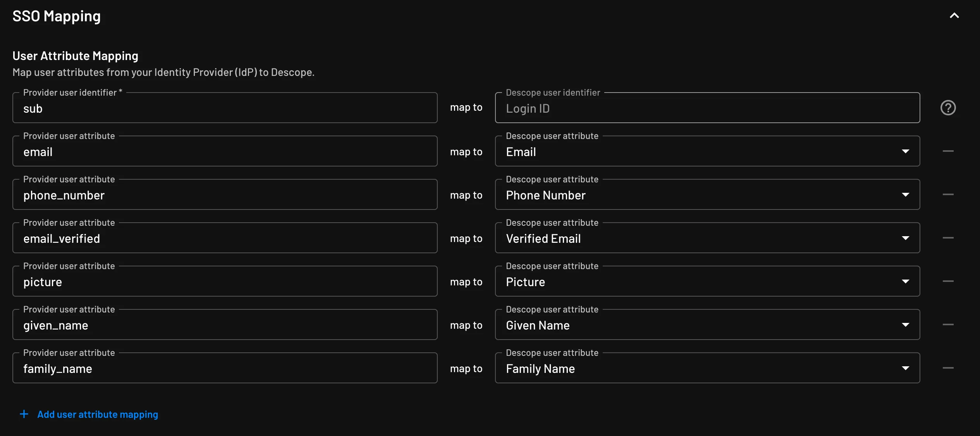
Task: Select the phone_number provider attribute field
Action: [x=225, y=195]
